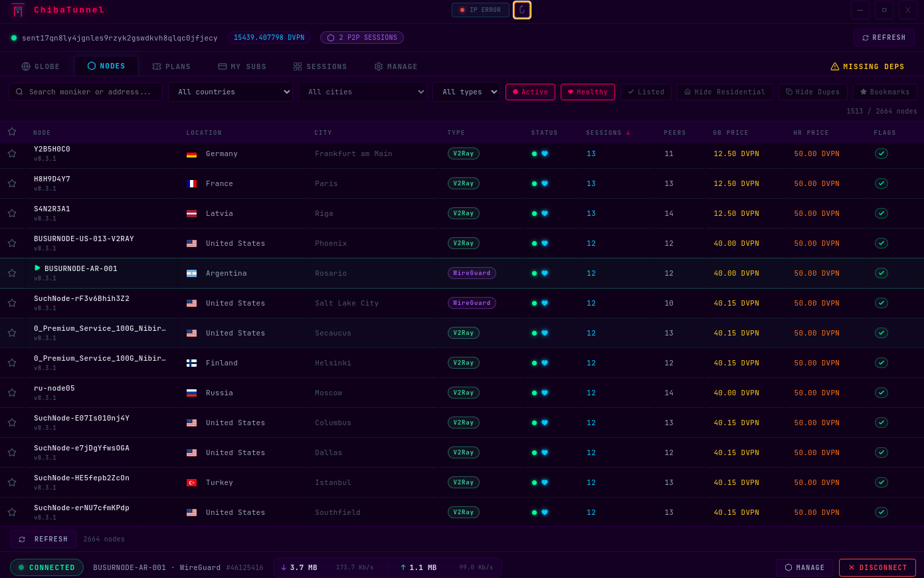Click the bottom MANAGE button
This screenshot has height=578, width=924.
[804, 567]
